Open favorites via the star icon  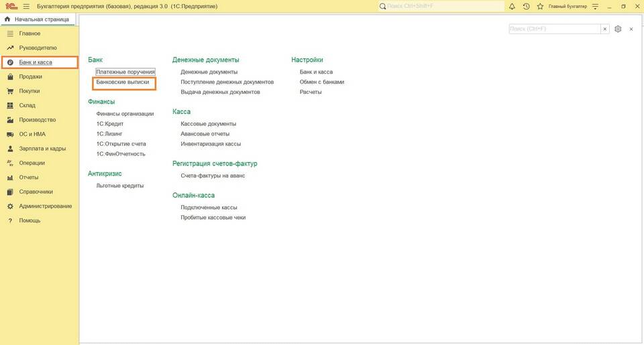pyautogui.click(x=540, y=6)
